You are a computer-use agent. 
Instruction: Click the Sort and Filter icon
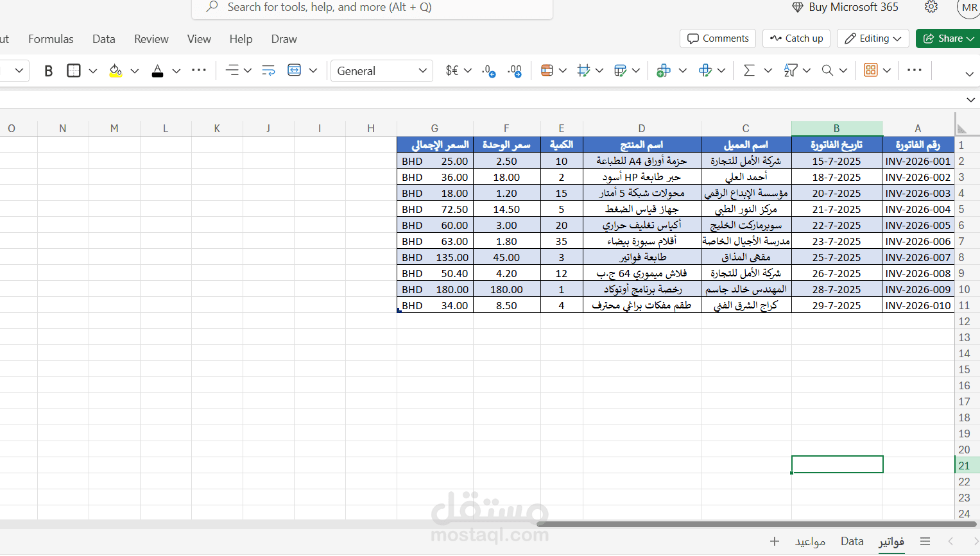791,71
